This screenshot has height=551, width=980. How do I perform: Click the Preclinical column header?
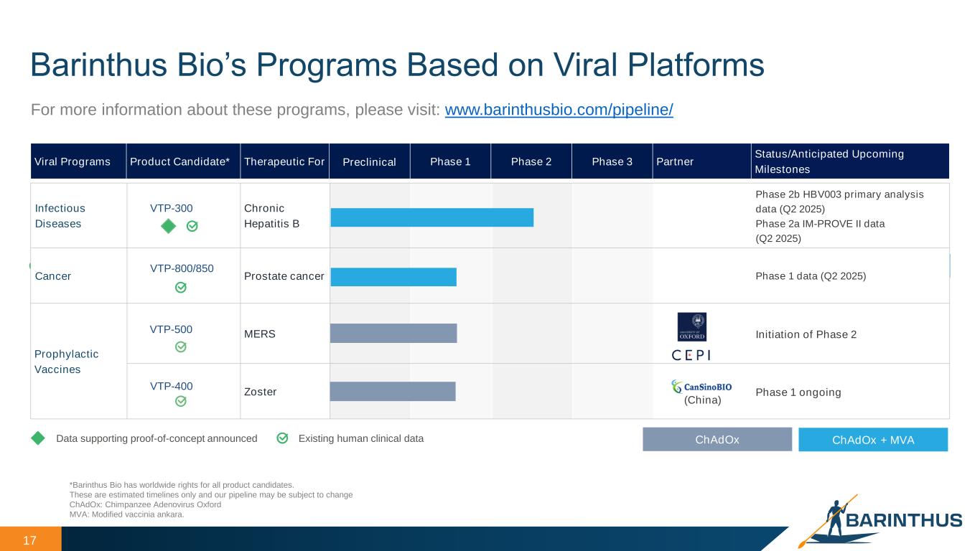(369, 161)
